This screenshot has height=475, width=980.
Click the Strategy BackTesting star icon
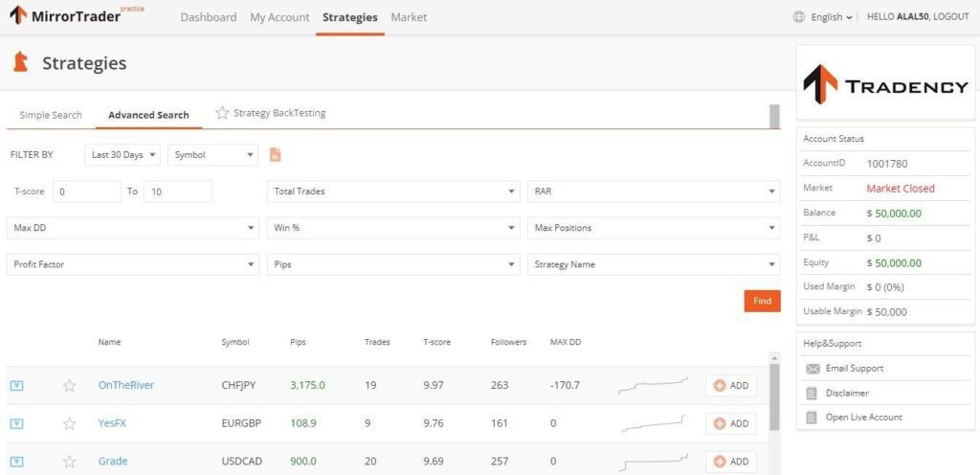coord(222,113)
